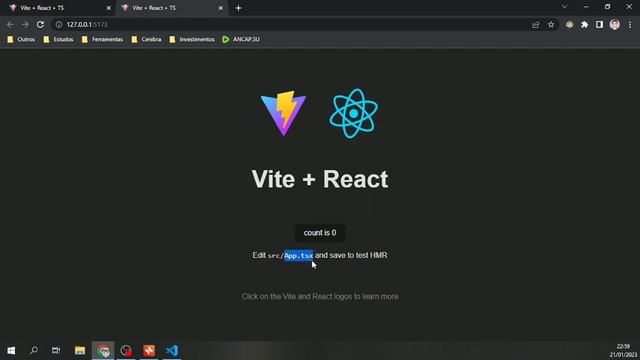640x360 pixels.
Task: Open File Explorer from the taskbar
Action: [x=80, y=351]
